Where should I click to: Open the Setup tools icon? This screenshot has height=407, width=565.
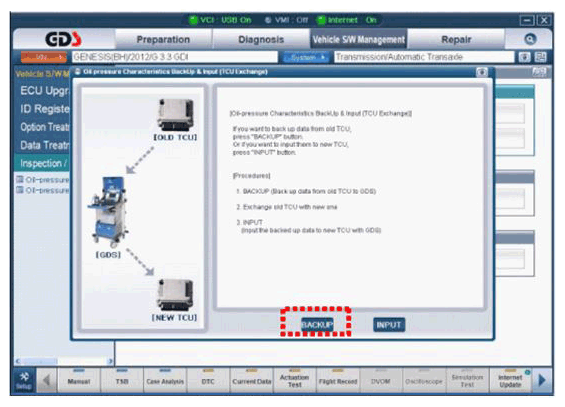coord(24,380)
